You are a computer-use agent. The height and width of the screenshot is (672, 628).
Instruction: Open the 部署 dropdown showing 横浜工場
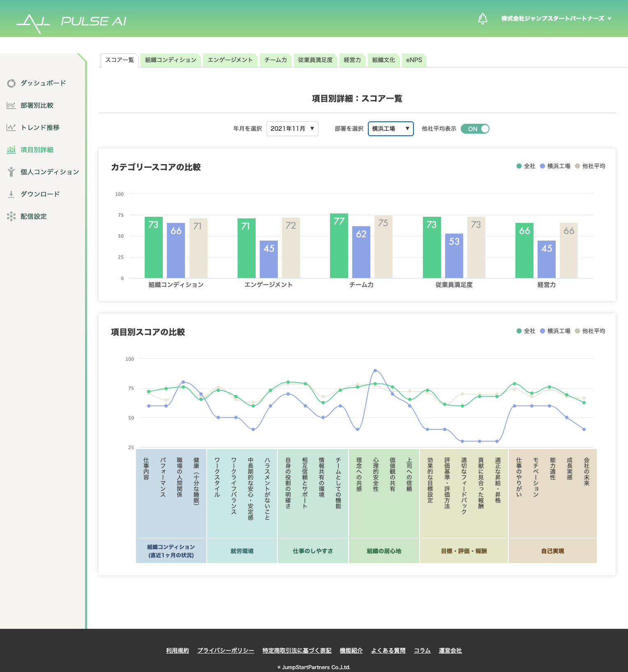(x=390, y=129)
